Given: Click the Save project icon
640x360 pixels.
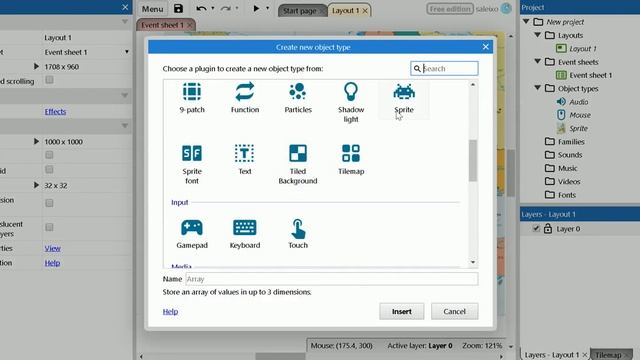Looking at the screenshot, I should pos(178,9).
